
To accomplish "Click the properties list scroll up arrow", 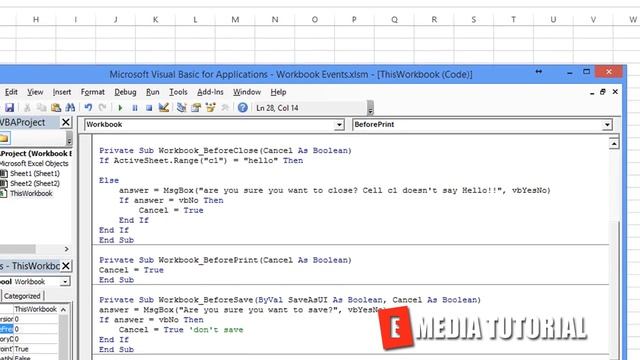I will coord(63,309).
